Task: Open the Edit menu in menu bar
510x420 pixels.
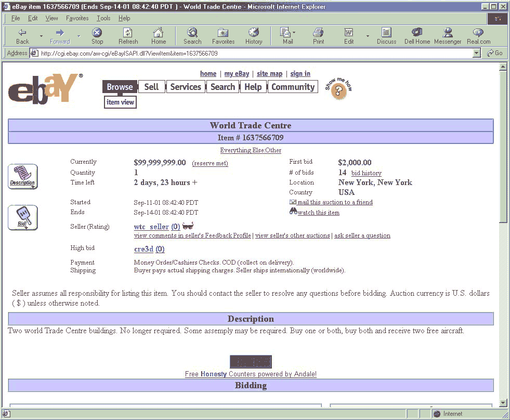Action: (33, 18)
